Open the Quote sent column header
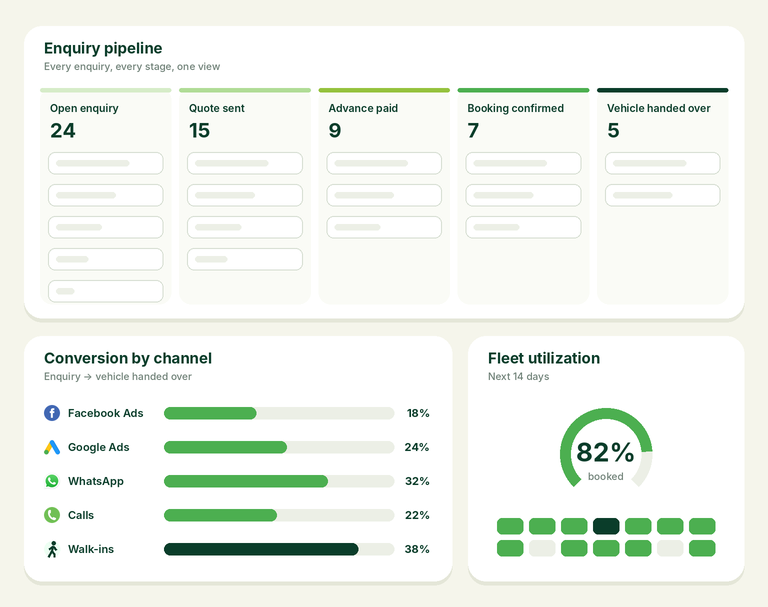Screen dimensions: 768x607 point(216,108)
